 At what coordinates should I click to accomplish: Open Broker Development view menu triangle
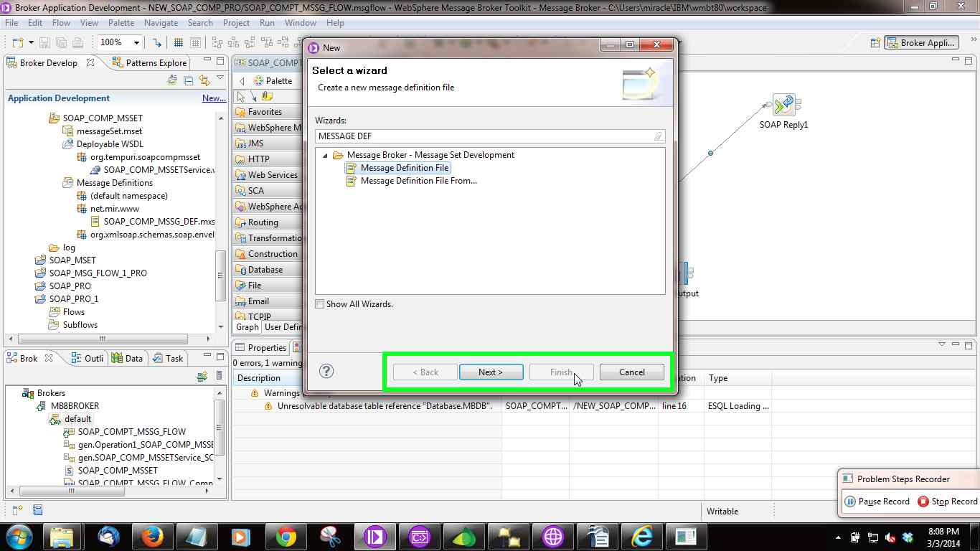pyautogui.click(x=220, y=78)
